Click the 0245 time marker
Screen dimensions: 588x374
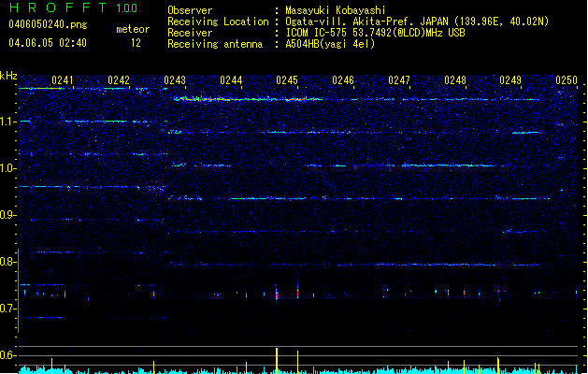click(287, 80)
